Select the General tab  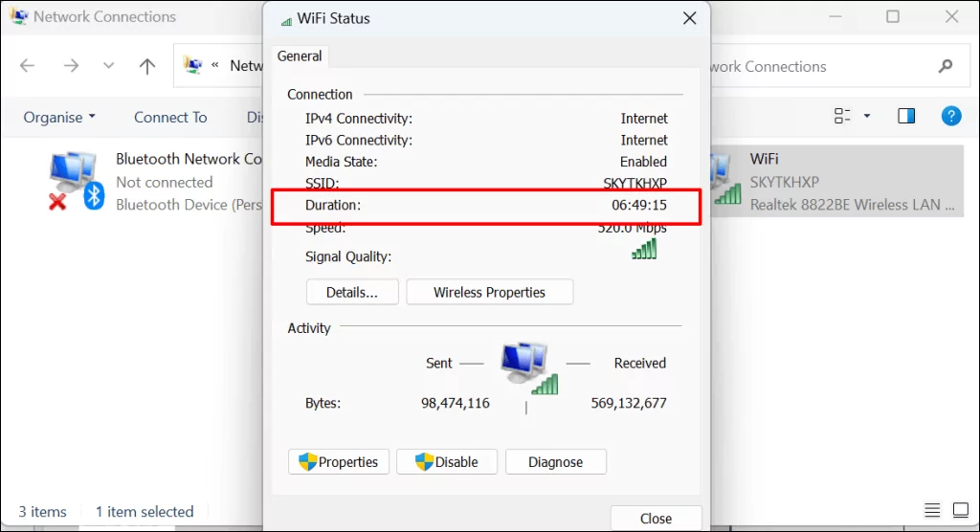pyautogui.click(x=300, y=56)
